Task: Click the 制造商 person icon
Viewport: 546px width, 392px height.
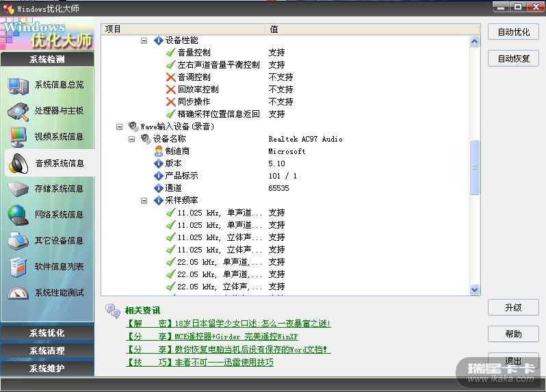Action: pos(159,151)
